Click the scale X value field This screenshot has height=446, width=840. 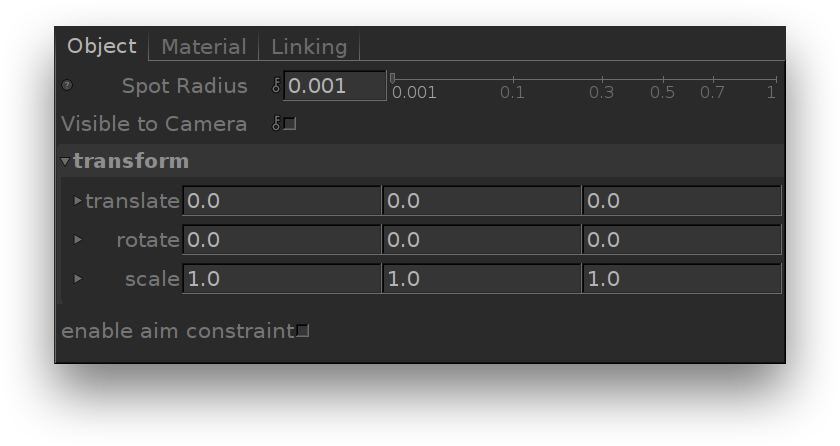[x=281, y=279]
